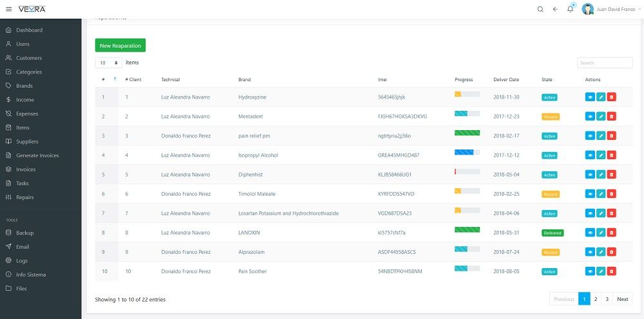This screenshot has height=319, width=644.
Task: Click the notifications bell icon
Action: 570,9
